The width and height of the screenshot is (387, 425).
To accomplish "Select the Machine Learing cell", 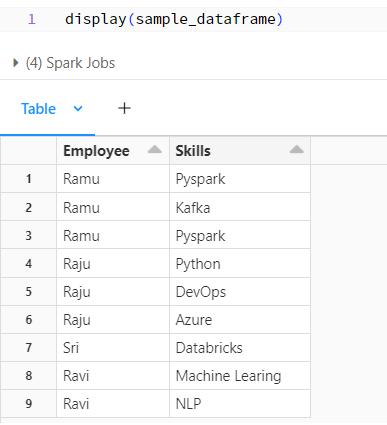I will click(x=240, y=376).
